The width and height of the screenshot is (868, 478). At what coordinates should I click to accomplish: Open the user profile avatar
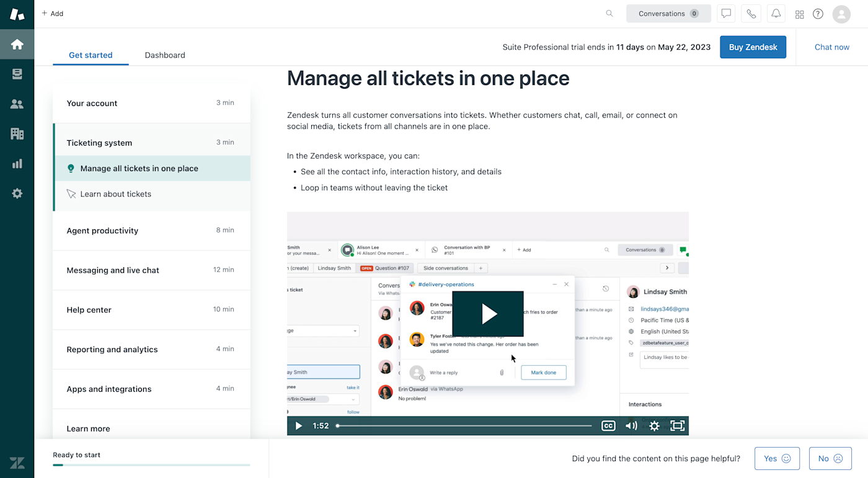tap(841, 14)
